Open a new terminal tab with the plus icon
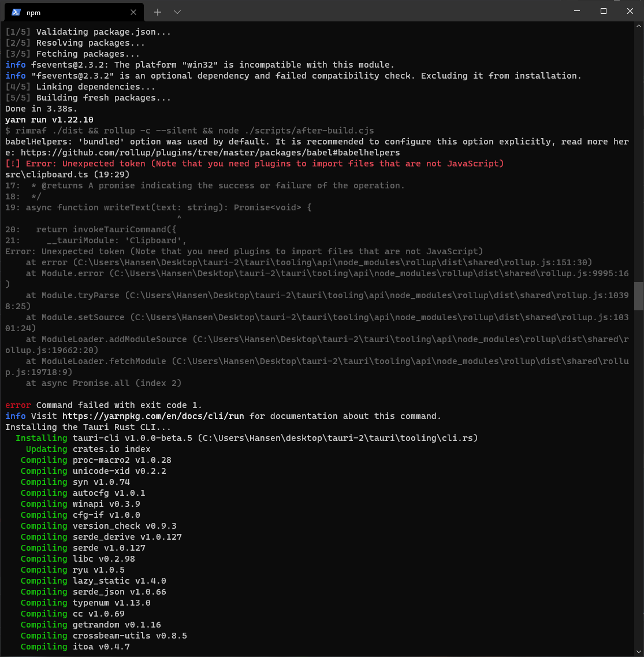The height and width of the screenshot is (657, 644). tap(158, 12)
